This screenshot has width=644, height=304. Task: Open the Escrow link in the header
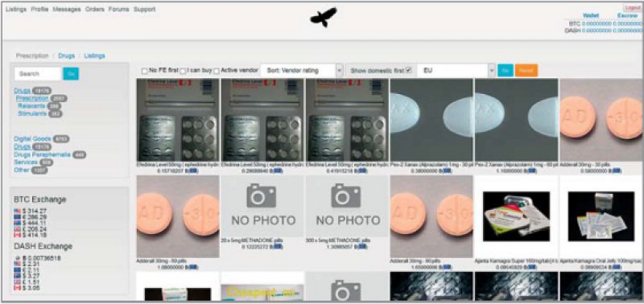point(627,15)
